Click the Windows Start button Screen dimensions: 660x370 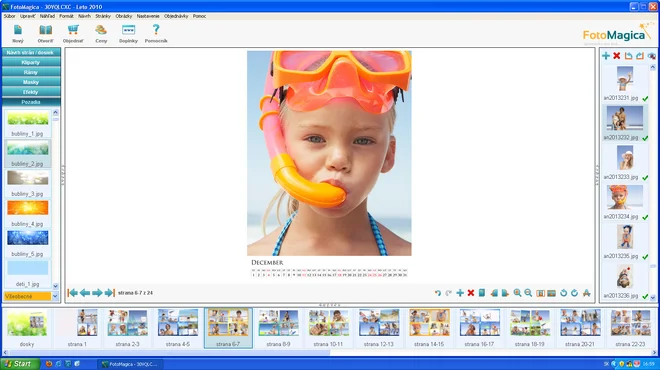tap(19, 364)
